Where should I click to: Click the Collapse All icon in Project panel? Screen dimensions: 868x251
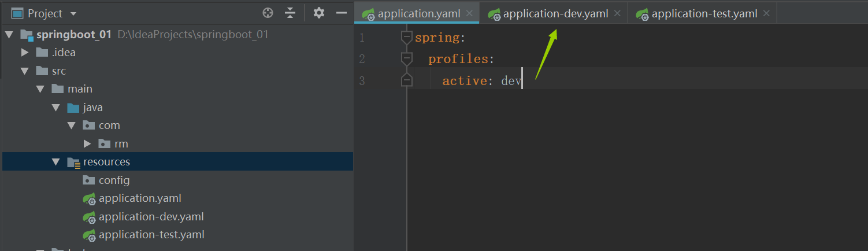pos(290,13)
